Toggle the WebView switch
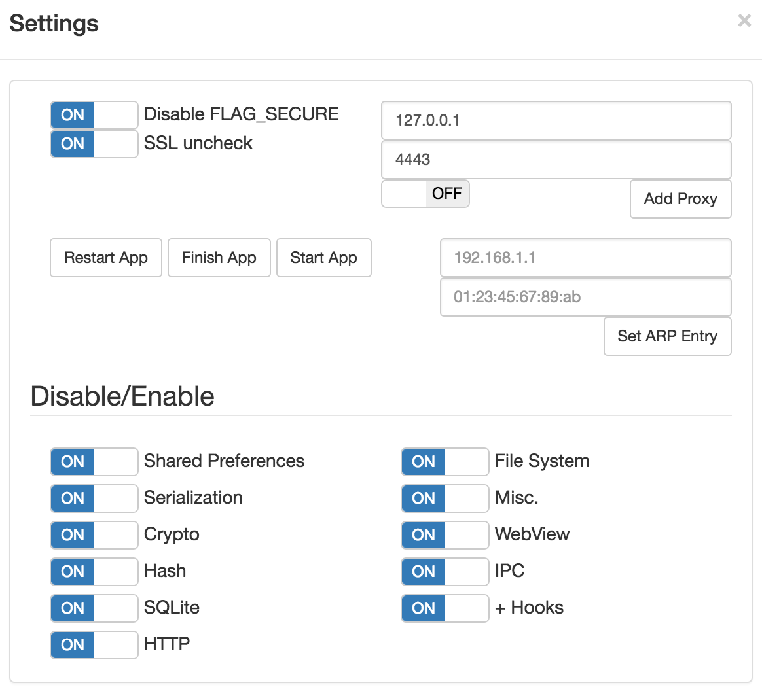762x700 pixels. click(x=444, y=535)
